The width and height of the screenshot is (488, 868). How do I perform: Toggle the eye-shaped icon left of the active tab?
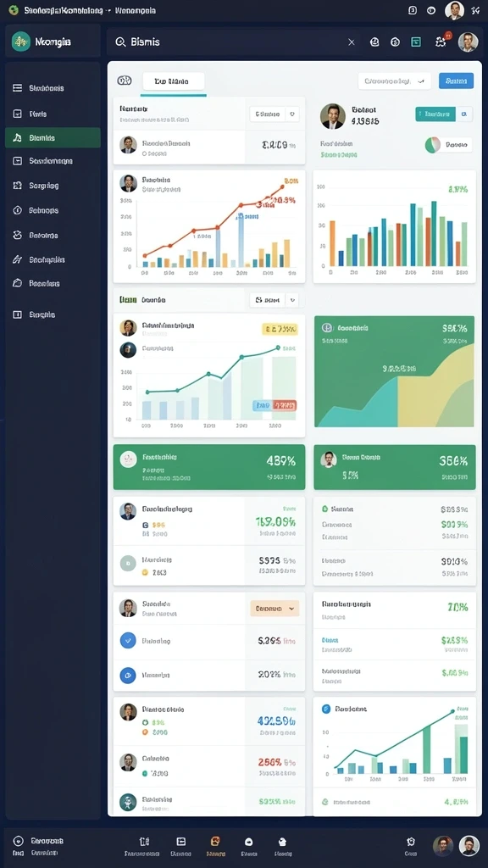pos(125,81)
